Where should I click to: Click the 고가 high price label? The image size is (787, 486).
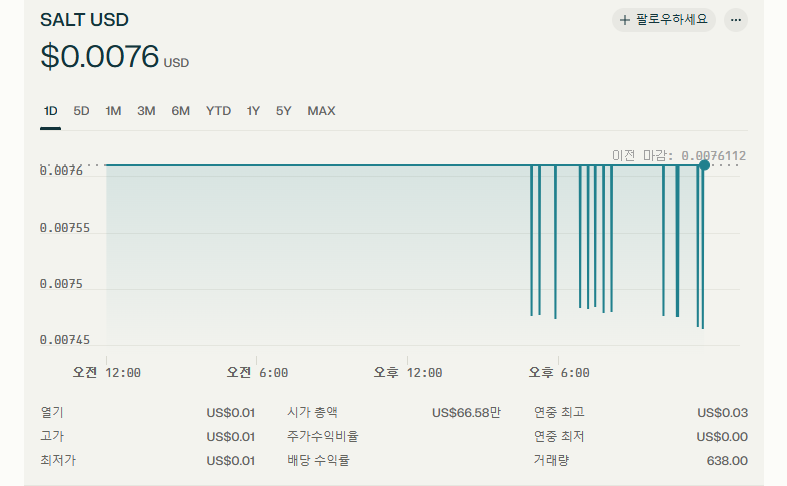pos(52,436)
